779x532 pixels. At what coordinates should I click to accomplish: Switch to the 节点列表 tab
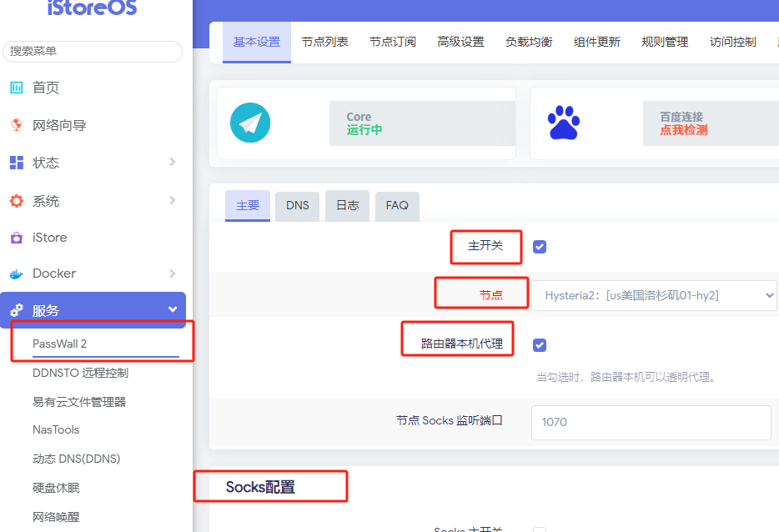pyautogui.click(x=324, y=42)
